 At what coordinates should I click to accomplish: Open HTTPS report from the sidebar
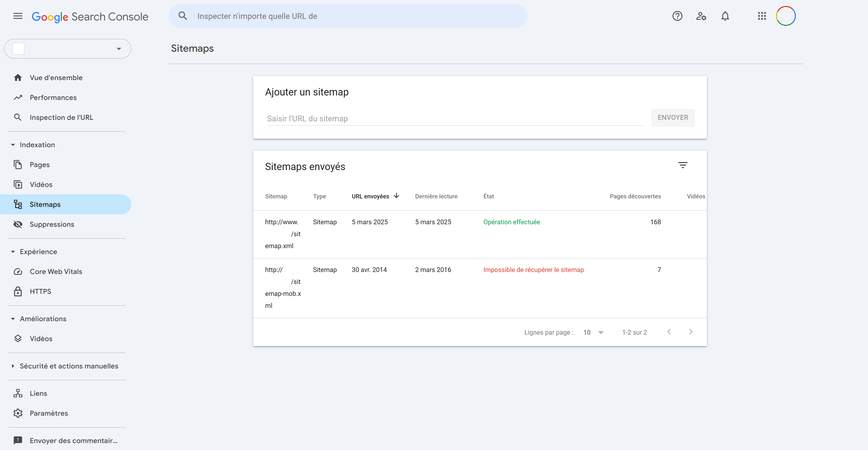point(40,291)
